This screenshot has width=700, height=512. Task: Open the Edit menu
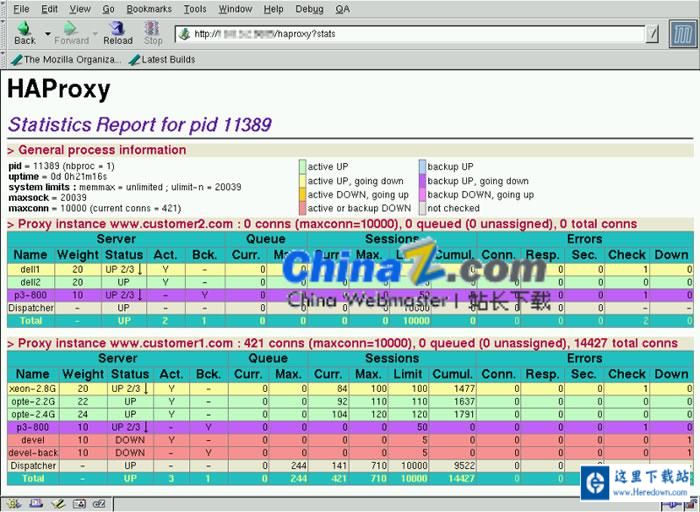(x=50, y=9)
